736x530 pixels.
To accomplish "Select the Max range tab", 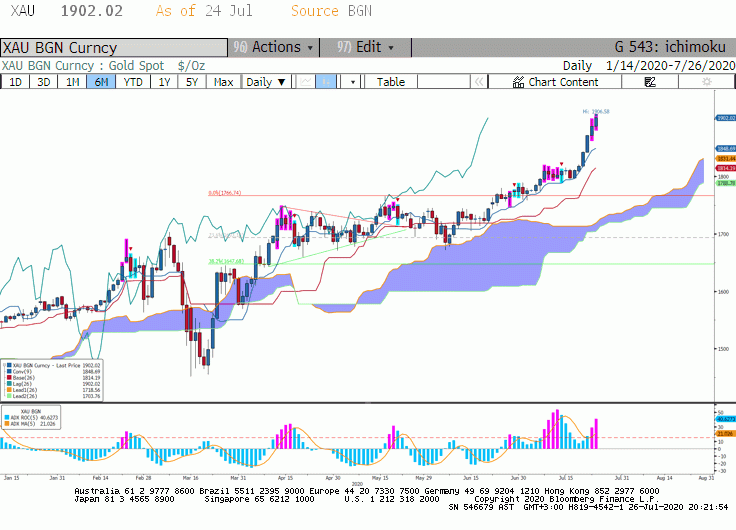I will click(223, 82).
